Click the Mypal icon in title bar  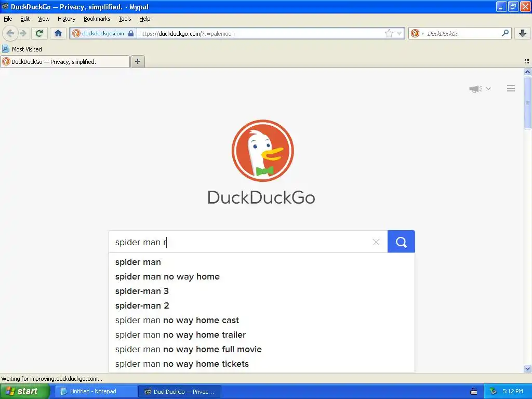pyautogui.click(x=5, y=6)
